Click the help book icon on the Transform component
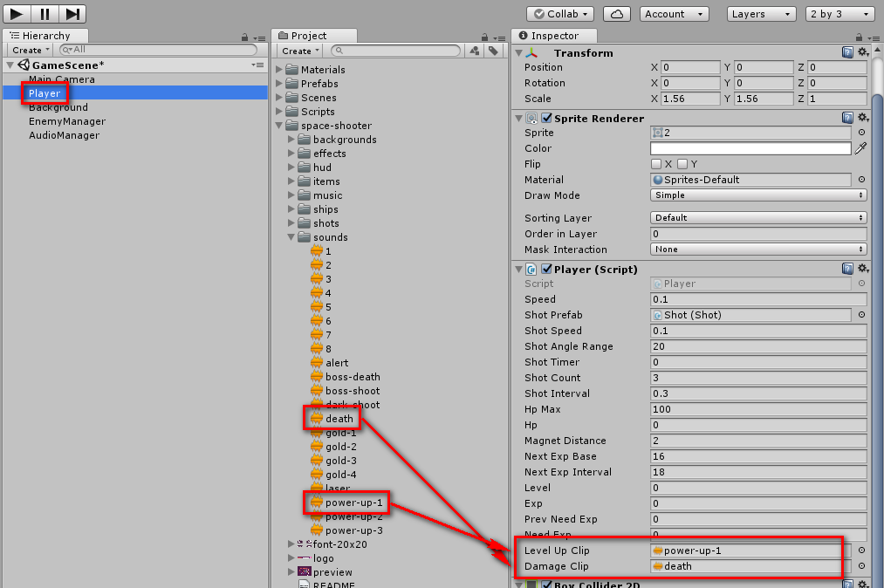Screen dimensions: 884x588 click(x=847, y=52)
